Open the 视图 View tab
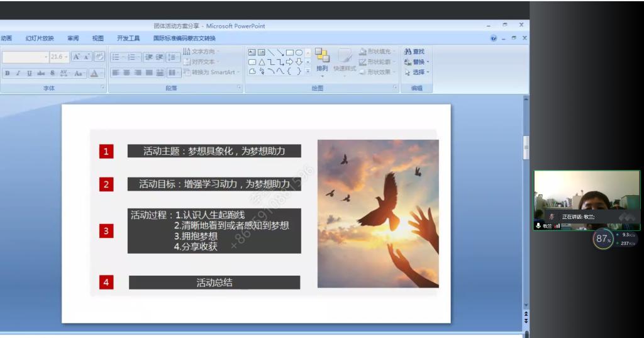 pyautogui.click(x=97, y=38)
